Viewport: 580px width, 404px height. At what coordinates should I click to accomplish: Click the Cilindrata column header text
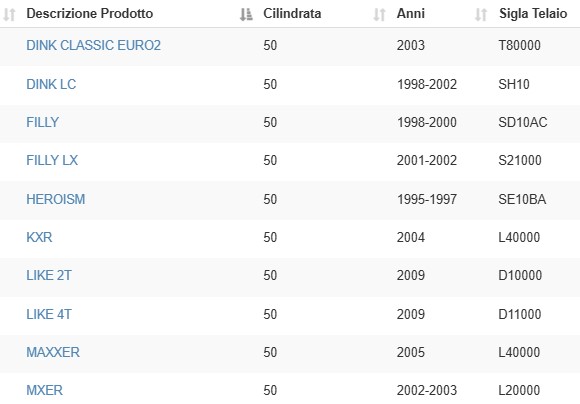tap(292, 14)
